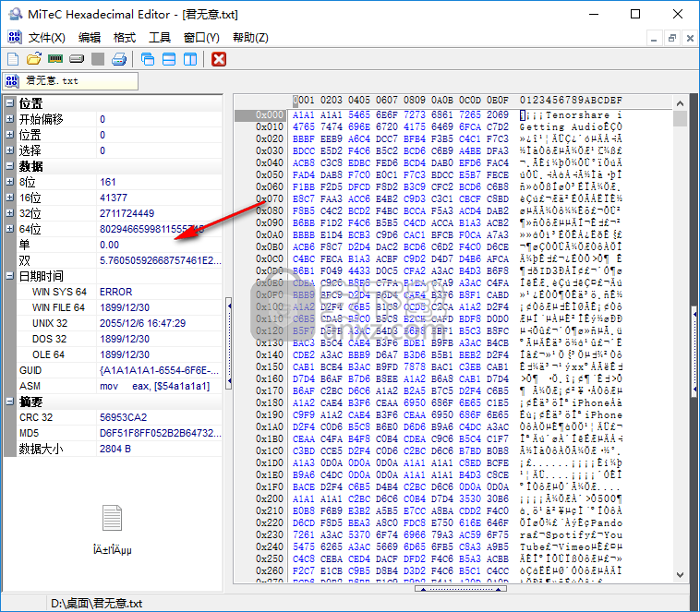This screenshot has height=612, width=700.
Task: Open the 文件(X) menu
Action: pos(47,38)
